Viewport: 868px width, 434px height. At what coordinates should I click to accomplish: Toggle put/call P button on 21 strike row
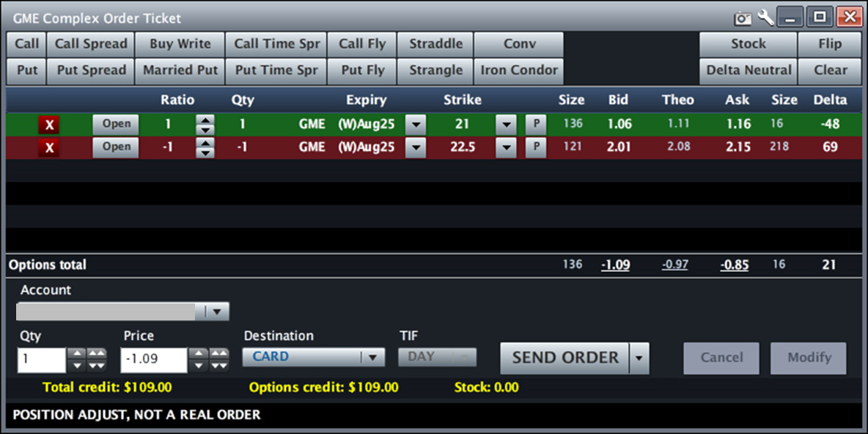pyautogui.click(x=535, y=124)
